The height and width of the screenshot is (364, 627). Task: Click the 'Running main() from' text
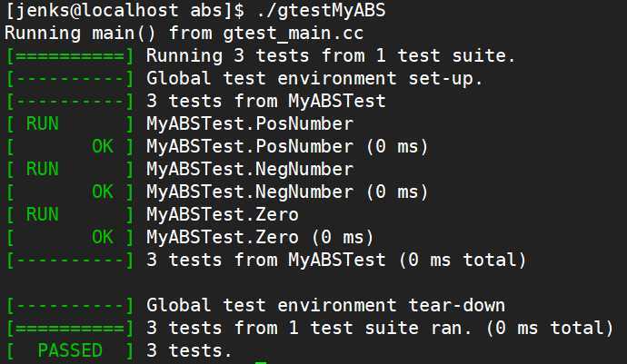[x=108, y=34]
